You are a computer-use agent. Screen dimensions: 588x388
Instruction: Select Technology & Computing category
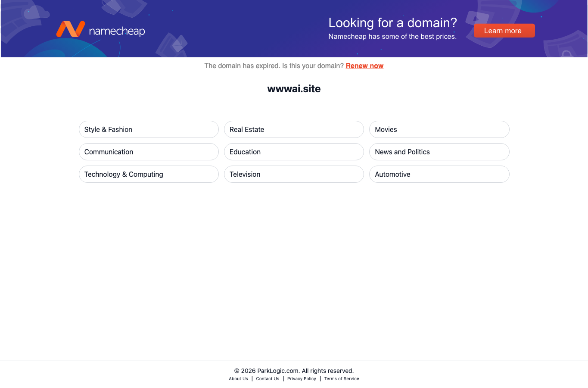149,174
